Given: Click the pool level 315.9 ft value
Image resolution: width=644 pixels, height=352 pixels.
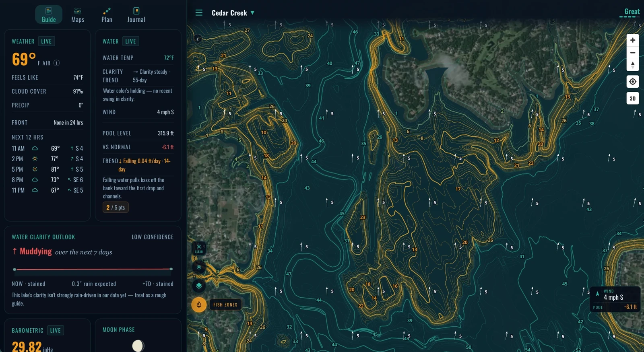Looking at the screenshot, I should pyautogui.click(x=165, y=133).
